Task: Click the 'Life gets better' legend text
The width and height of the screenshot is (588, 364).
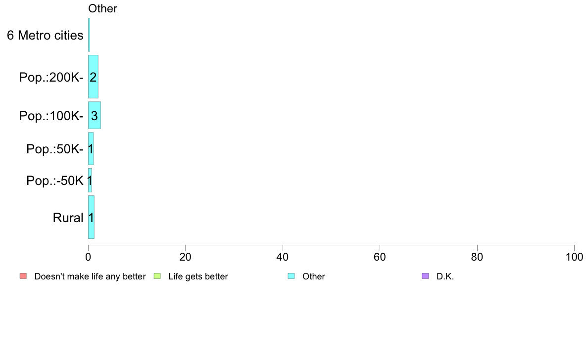Action: click(x=198, y=276)
